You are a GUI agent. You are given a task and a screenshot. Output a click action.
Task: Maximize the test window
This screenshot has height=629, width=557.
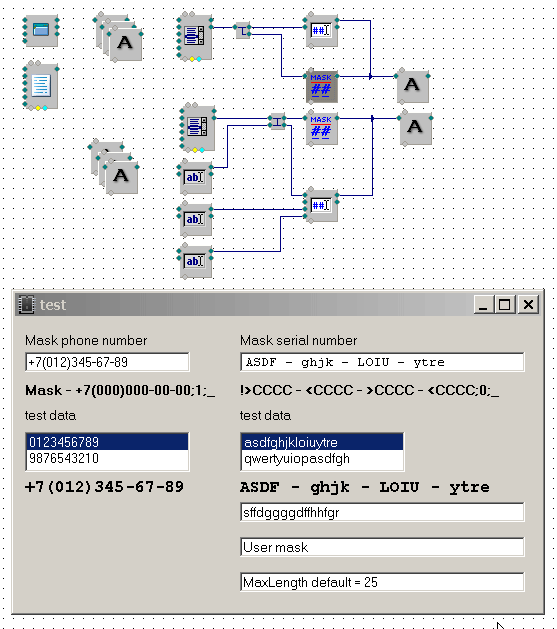pyautogui.click(x=505, y=305)
